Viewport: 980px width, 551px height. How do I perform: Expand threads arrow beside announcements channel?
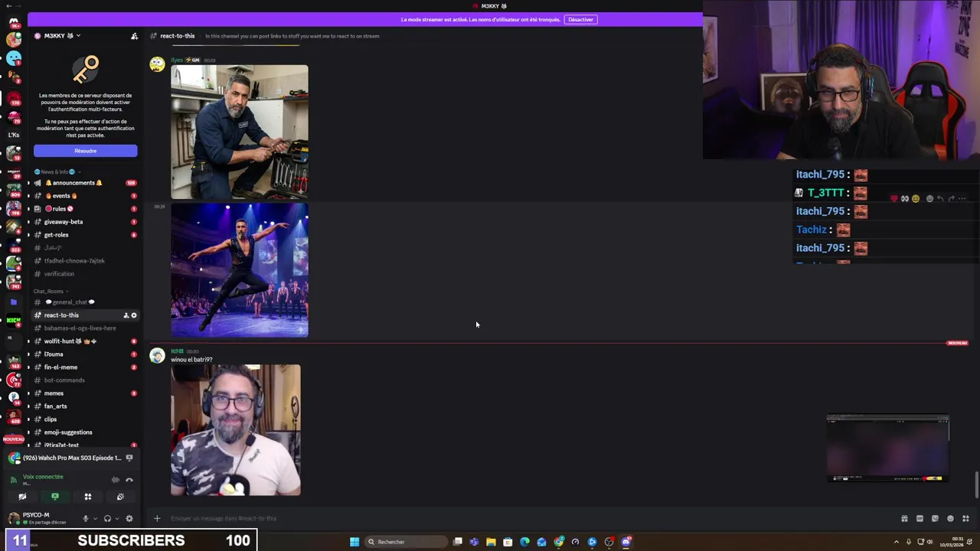(x=29, y=183)
